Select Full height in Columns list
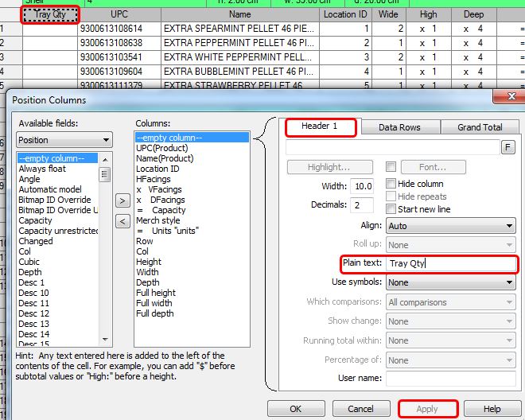This screenshot has height=420, width=525. (156, 293)
